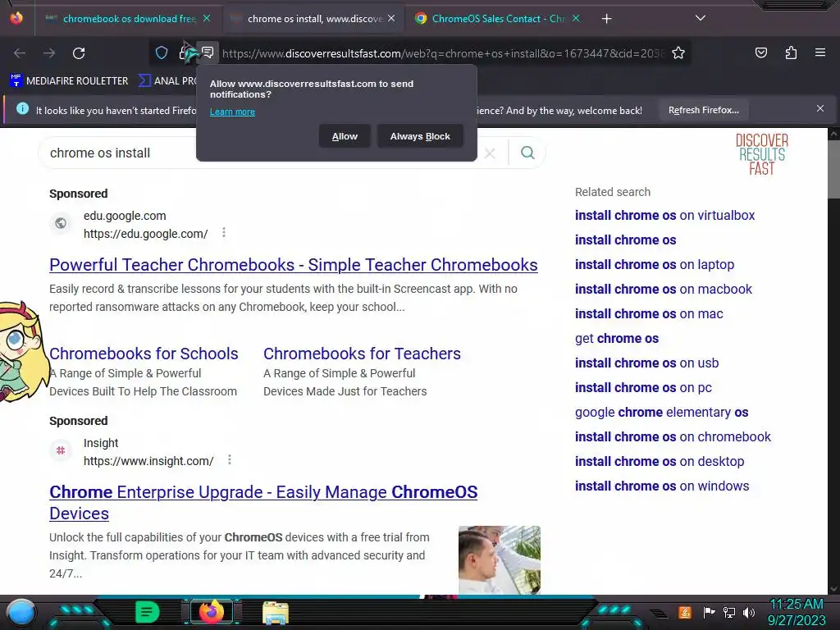Image resolution: width=840 pixels, height=630 pixels.
Task: Run search with the magnifier icon
Action: (527, 153)
